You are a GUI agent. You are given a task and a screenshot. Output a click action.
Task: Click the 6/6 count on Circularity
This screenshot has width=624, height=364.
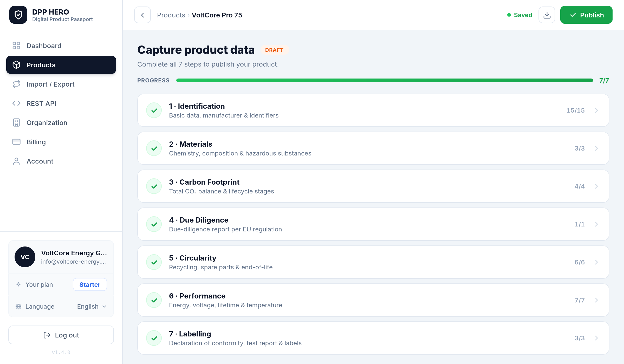(x=580, y=262)
